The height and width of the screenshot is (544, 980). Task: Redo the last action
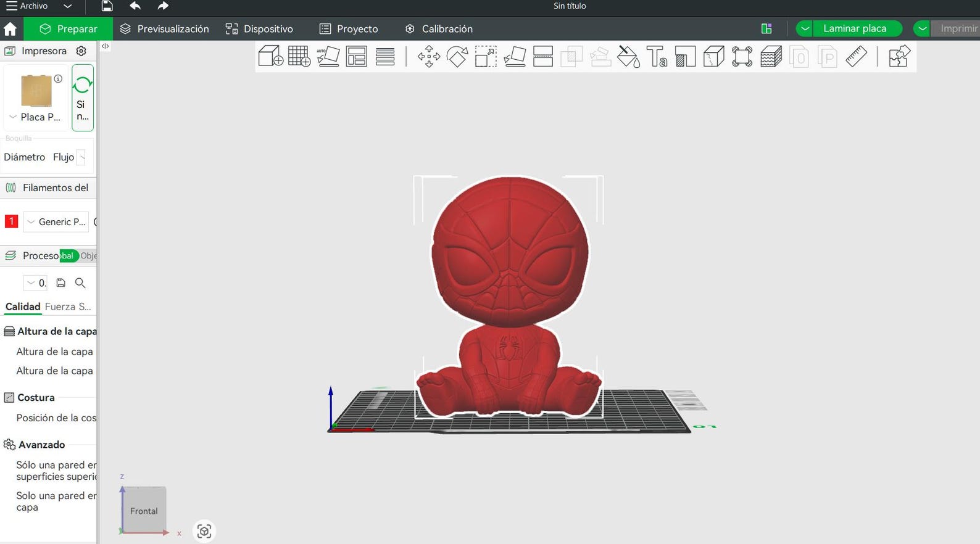tap(163, 6)
